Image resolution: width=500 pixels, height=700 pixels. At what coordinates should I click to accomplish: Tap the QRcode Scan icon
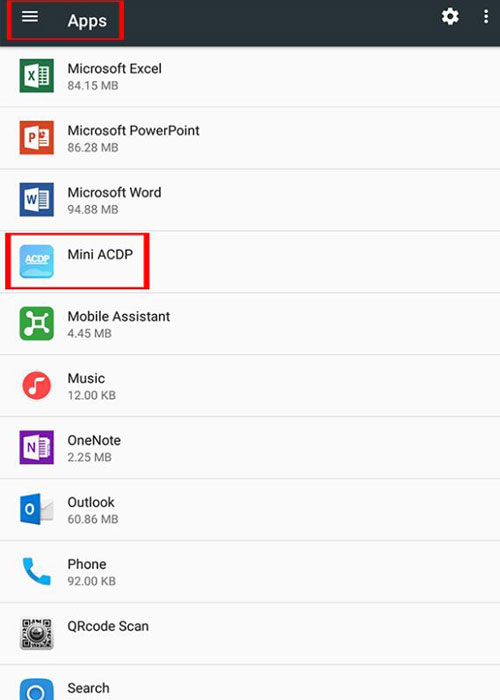(37, 633)
